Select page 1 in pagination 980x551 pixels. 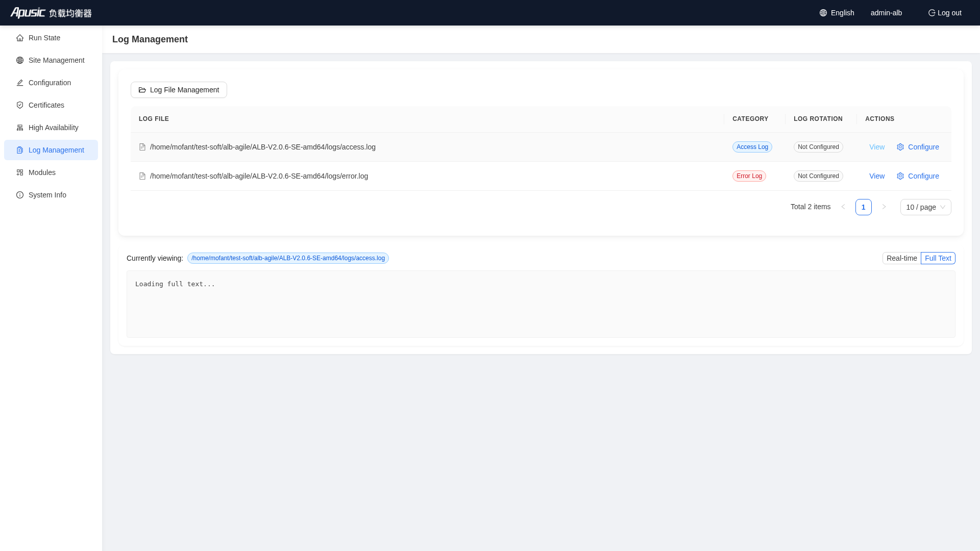[864, 207]
